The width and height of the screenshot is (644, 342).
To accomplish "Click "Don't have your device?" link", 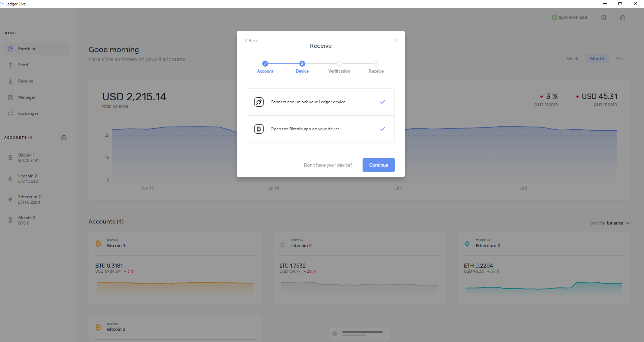I will click(x=328, y=165).
